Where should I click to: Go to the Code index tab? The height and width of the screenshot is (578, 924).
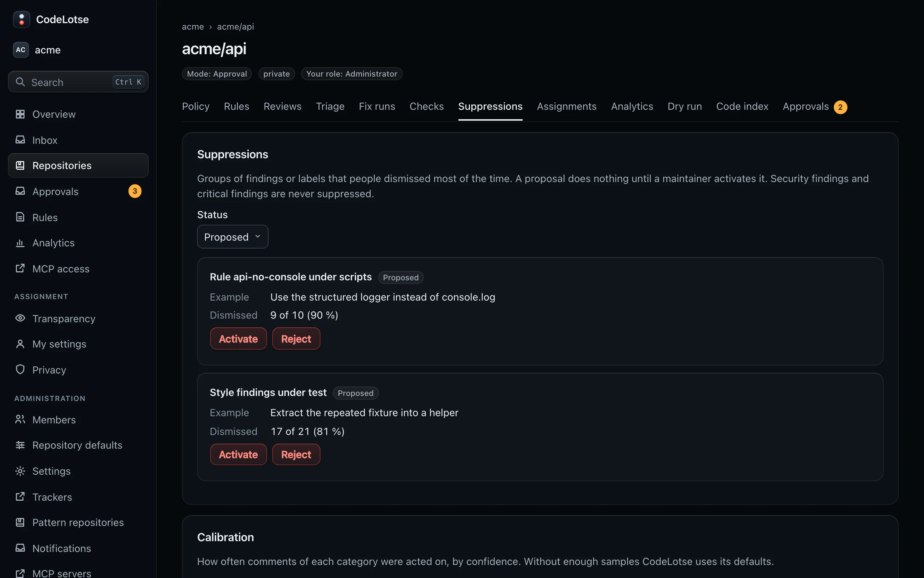742,106
